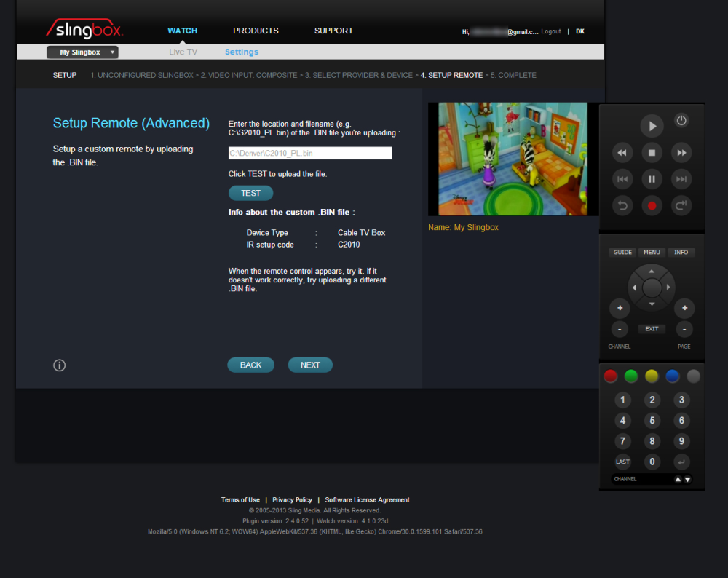Click GUIDE on the remote
The height and width of the screenshot is (578, 728).
click(x=622, y=252)
